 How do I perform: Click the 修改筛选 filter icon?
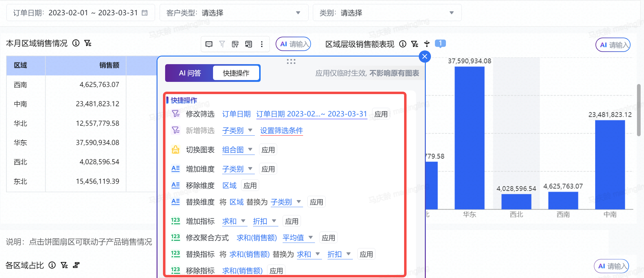coord(175,114)
